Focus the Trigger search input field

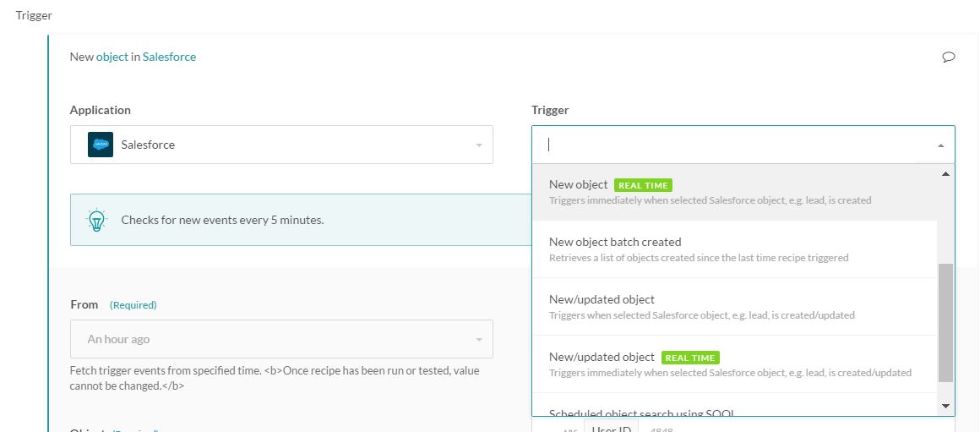[735, 145]
